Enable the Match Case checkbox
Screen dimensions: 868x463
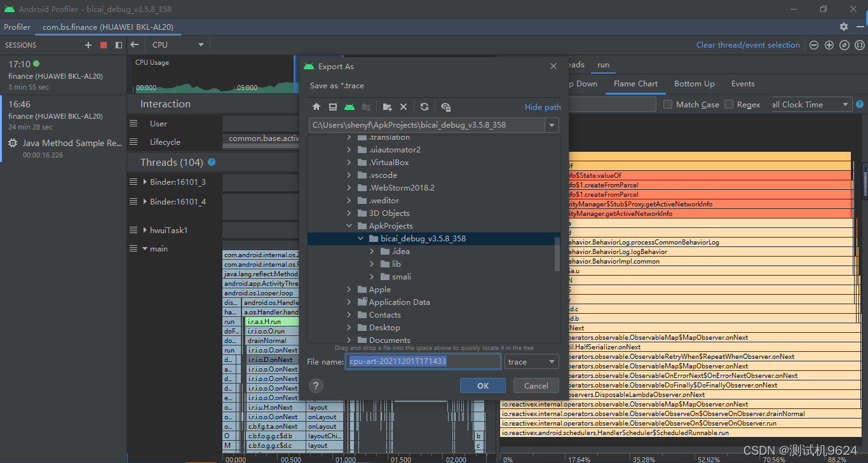[x=668, y=104]
